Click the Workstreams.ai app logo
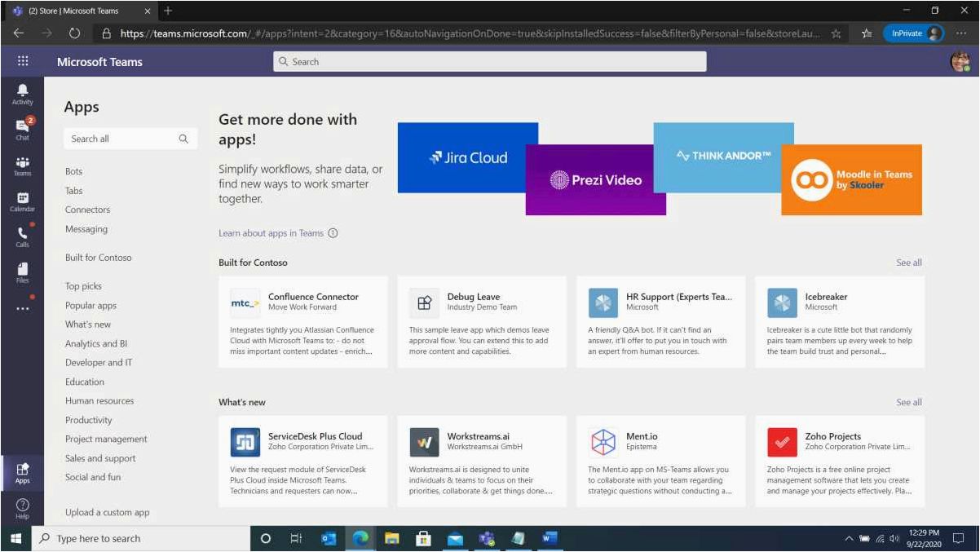This screenshot has height=552, width=980. coord(424,442)
